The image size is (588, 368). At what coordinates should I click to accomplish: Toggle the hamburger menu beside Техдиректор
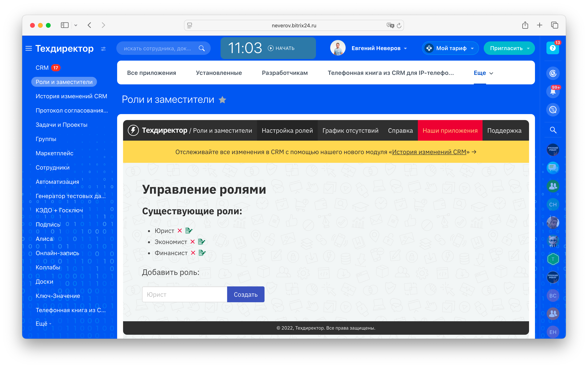tap(29, 49)
